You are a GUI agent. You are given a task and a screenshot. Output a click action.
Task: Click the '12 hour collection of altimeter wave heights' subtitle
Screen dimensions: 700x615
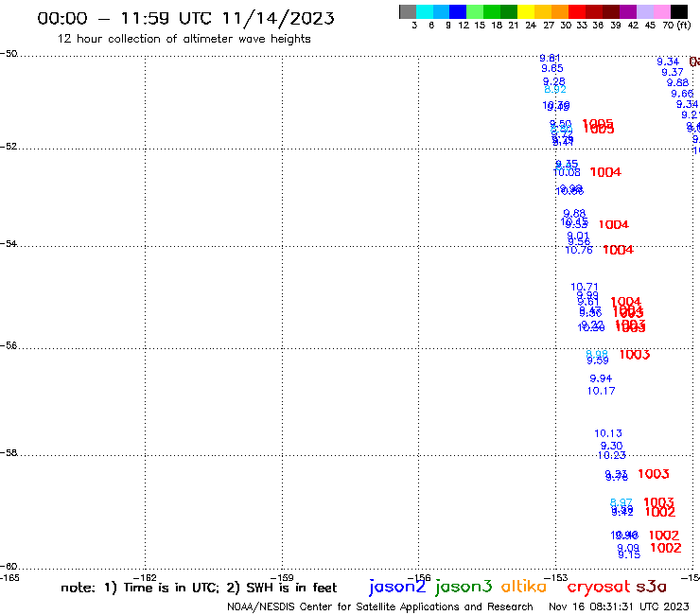pyautogui.click(x=184, y=39)
